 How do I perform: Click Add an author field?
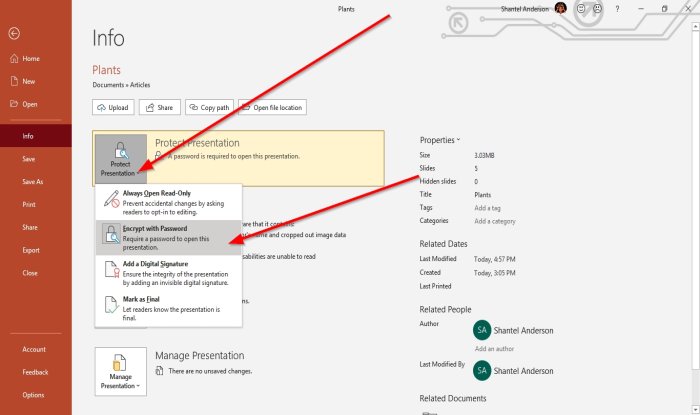click(494, 349)
